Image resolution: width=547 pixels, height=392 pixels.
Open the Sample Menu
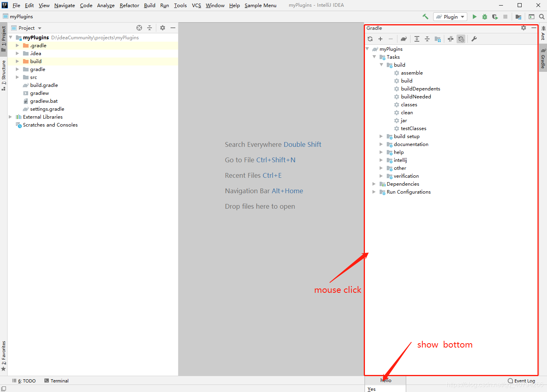coord(260,6)
